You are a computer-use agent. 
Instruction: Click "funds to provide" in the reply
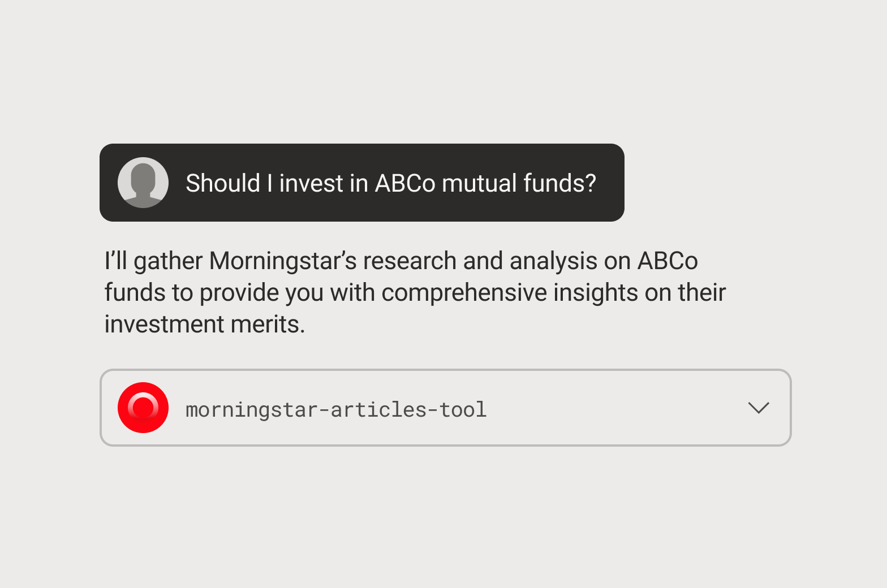pyautogui.click(x=191, y=293)
